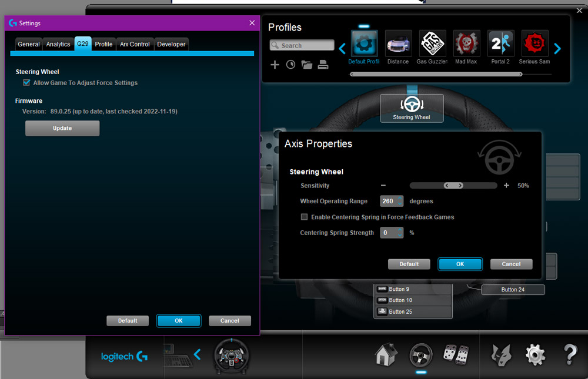Open the pedals customization icon
588x379 pixels.
coord(456,355)
